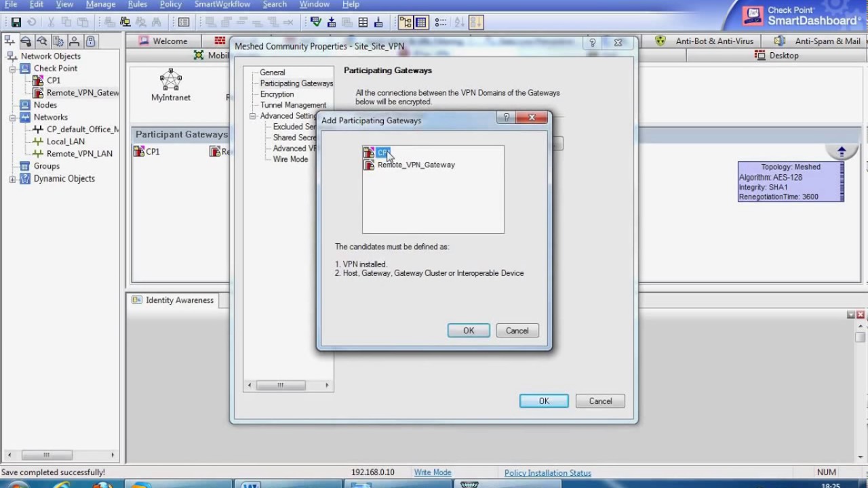Viewport: 868px width, 488px height.
Task: Click the blue up arrow above topology box
Action: [x=842, y=151]
